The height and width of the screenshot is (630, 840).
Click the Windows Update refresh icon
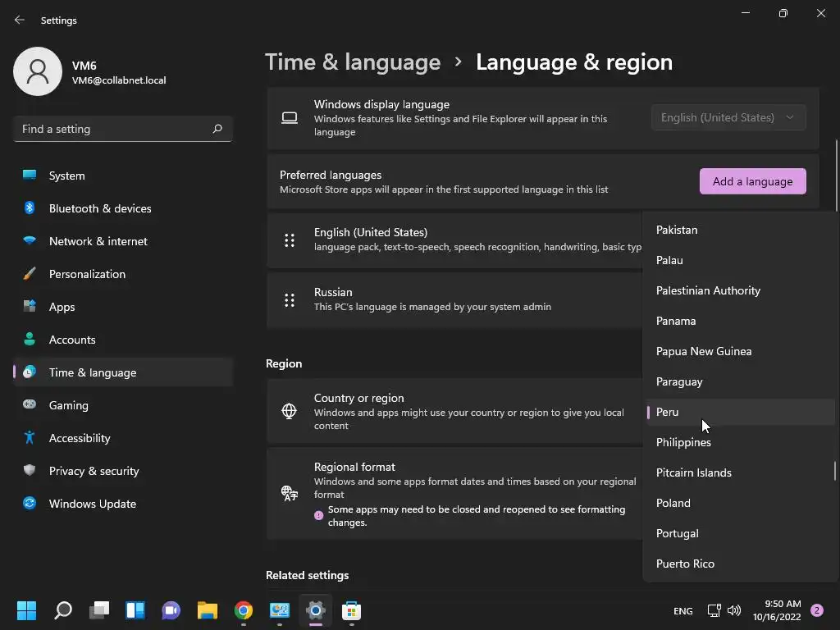click(30, 503)
